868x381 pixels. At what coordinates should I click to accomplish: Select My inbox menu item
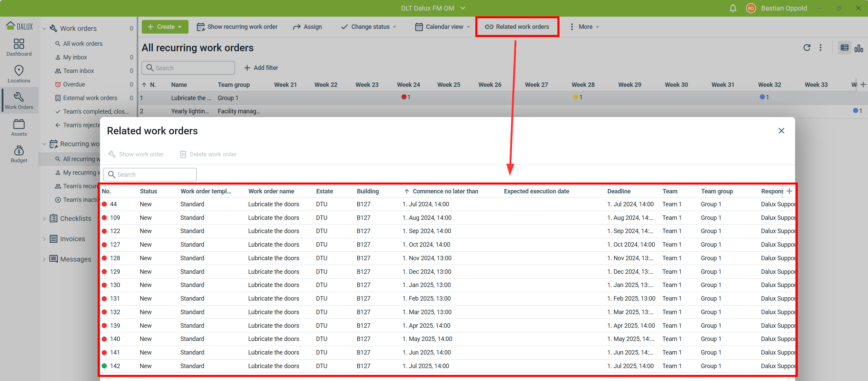tap(75, 57)
